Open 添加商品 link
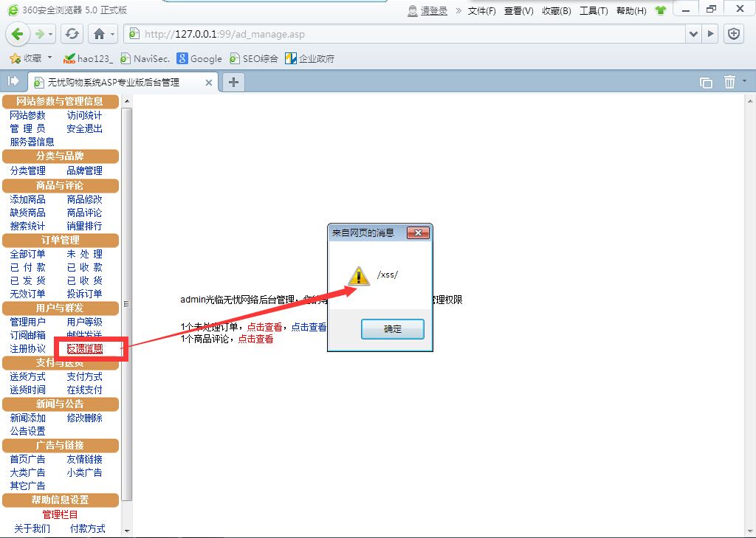The width and height of the screenshot is (756, 538). [27, 199]
